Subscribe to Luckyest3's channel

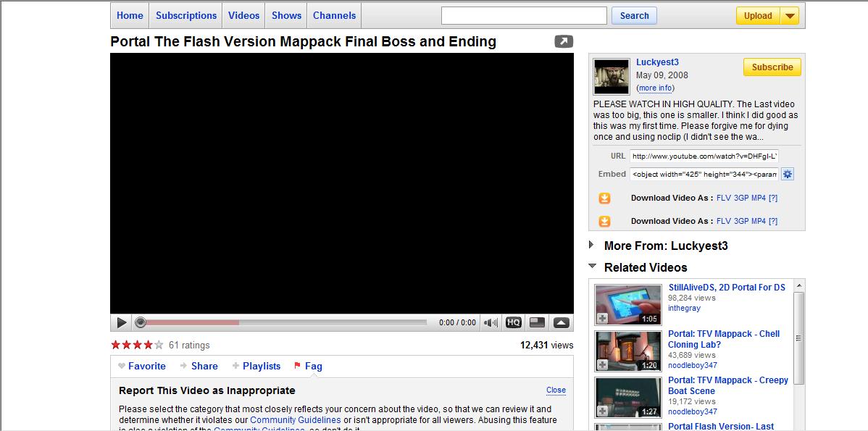click(772, 67)
